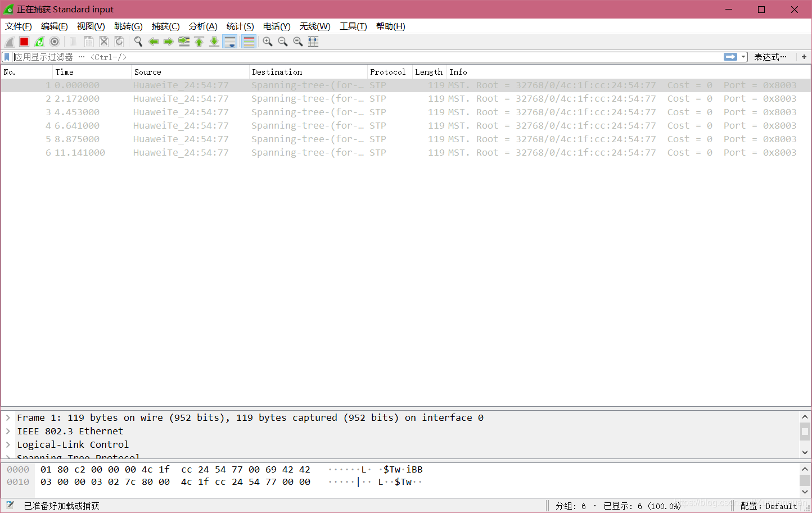This screenshot has width=812, height=513.
Task: Click the open capture file icon
Action: coord(73,42)
